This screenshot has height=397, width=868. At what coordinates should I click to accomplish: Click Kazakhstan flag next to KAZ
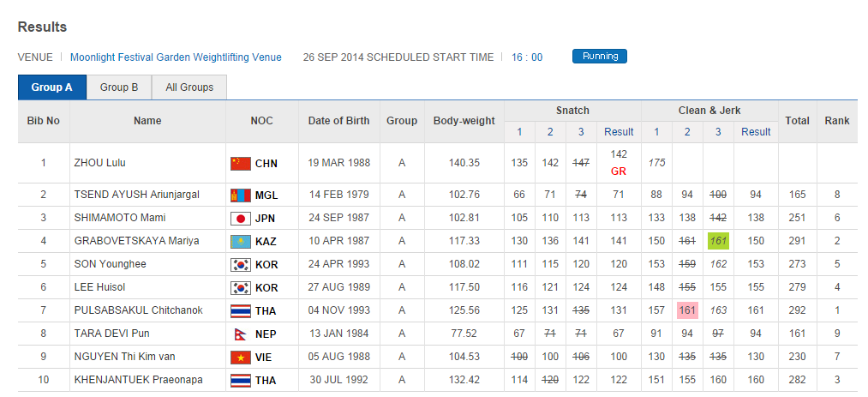pos(241,242)
